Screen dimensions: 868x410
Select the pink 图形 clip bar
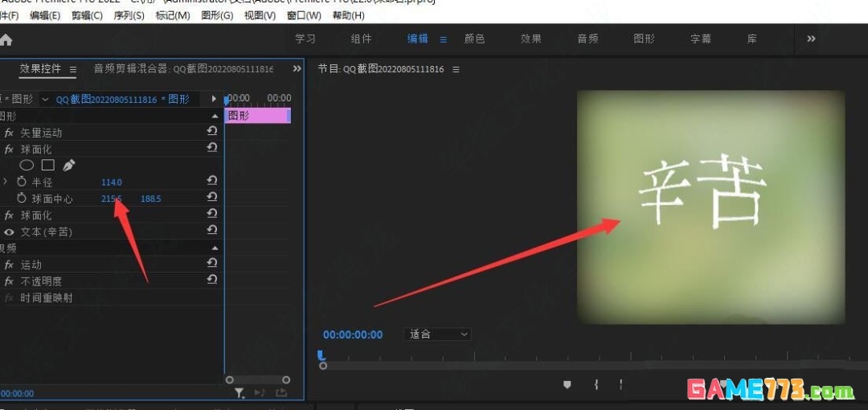tap(257, 116)
